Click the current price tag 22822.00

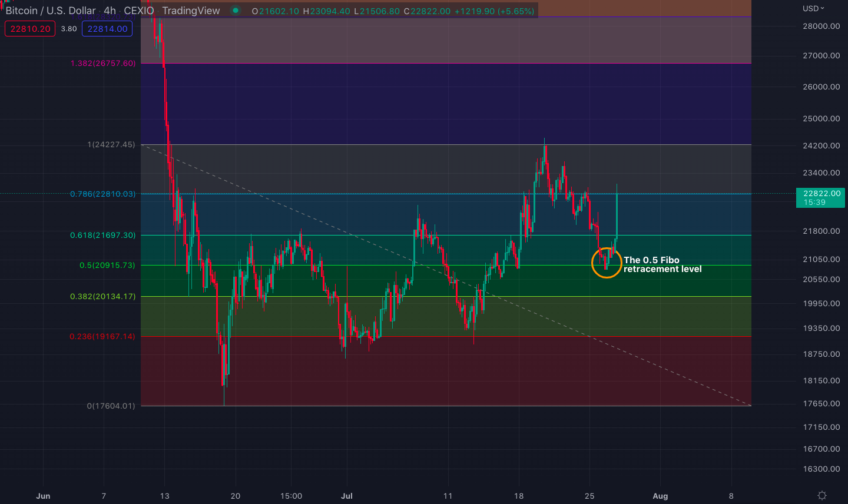coord(821,197)
